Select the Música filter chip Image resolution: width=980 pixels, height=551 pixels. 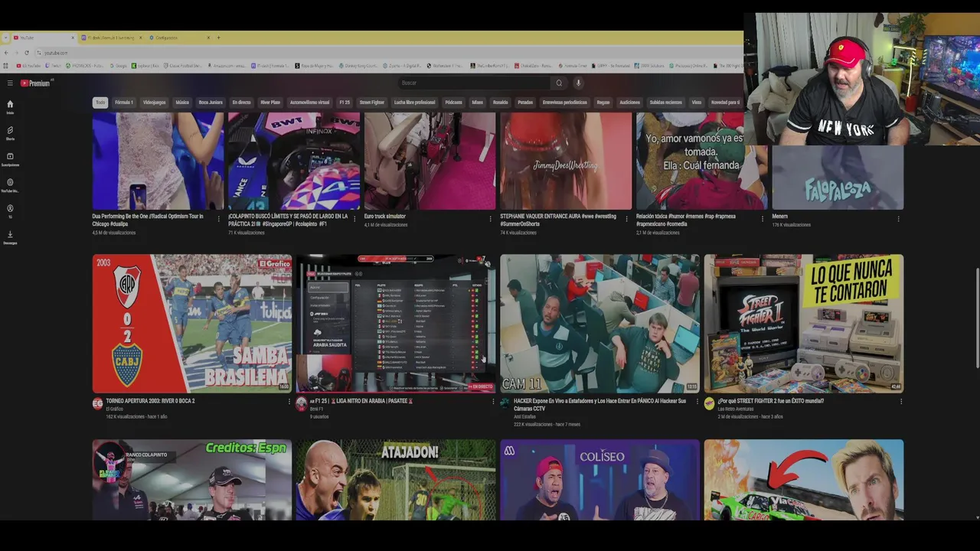click(x=182, y=102)
